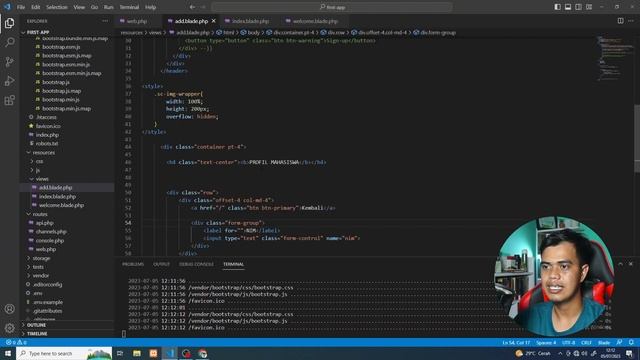Expand the tests folder
Screen dimensions: 640x360
tap(38, 267)
